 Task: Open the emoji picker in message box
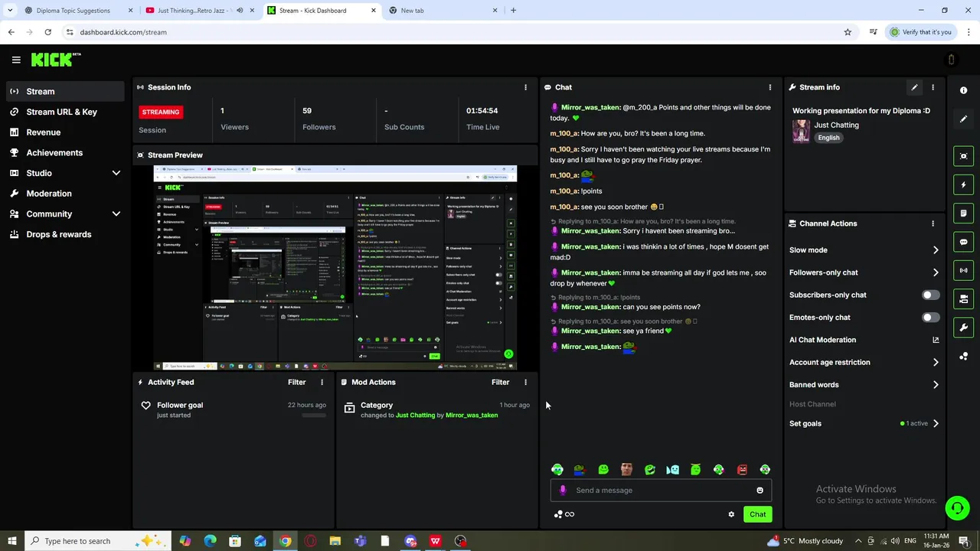759,491
